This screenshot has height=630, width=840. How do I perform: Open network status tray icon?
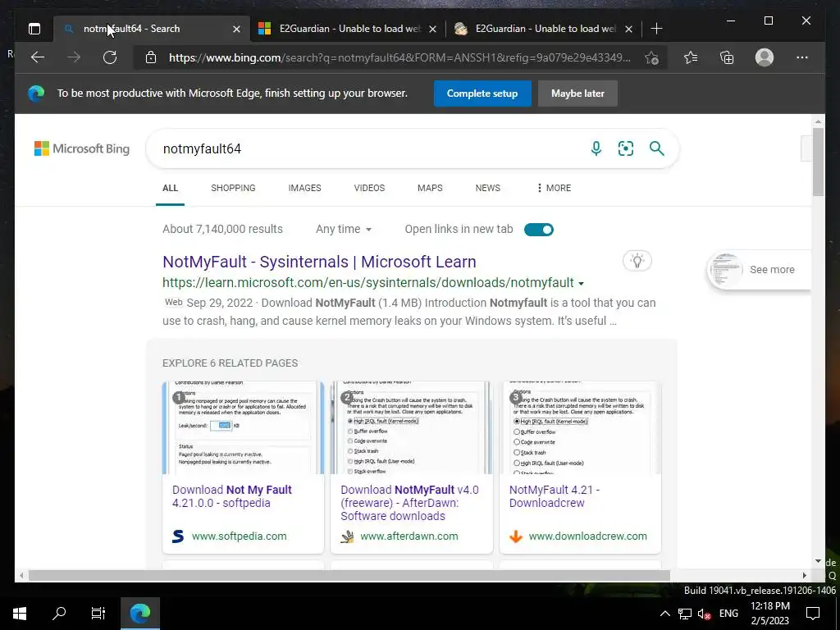tap(685, 614)
